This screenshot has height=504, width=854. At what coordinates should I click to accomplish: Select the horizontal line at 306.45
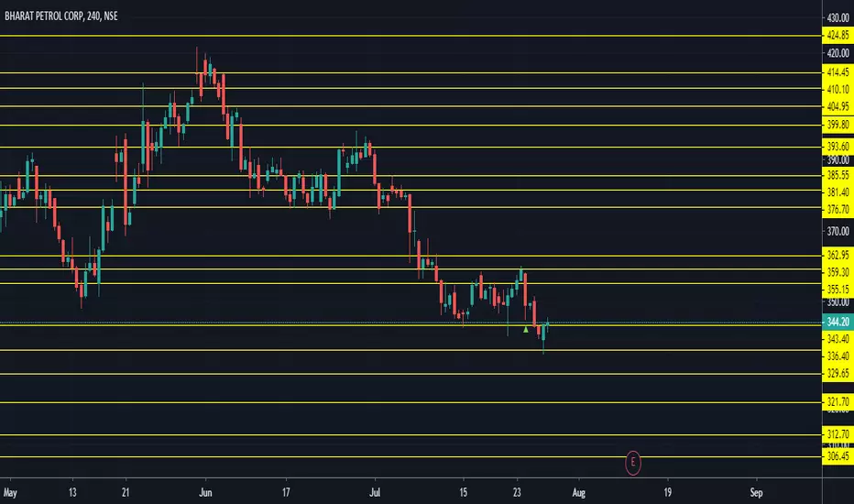pyautogui.click(x=411, y=456)
